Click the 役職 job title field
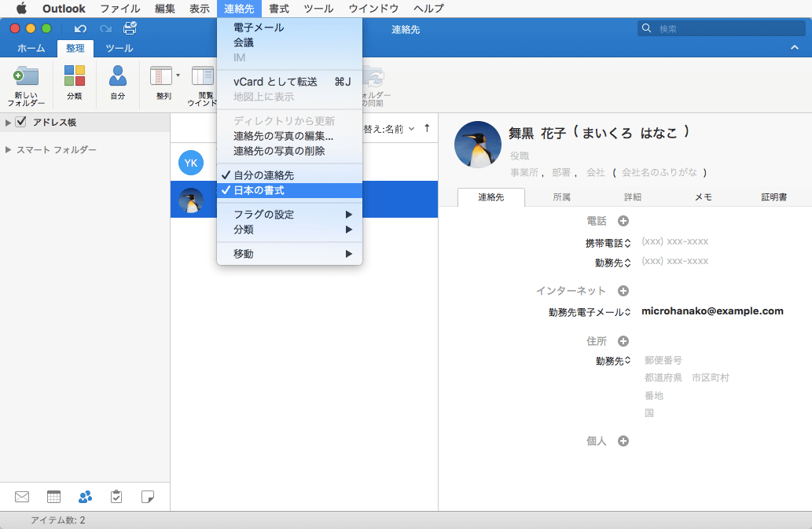This screenshot has height=529, width=812. (520, 156)
